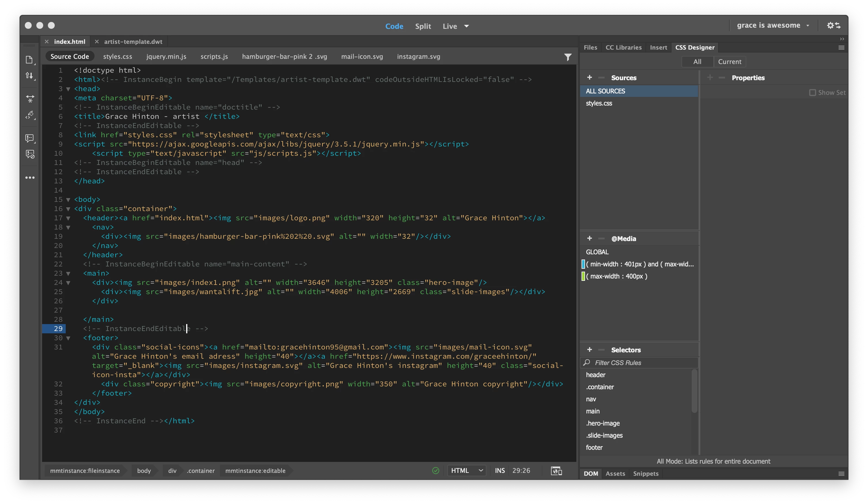Click the filter related files funnel icon
Screen dimensions: 868x504
568,57
